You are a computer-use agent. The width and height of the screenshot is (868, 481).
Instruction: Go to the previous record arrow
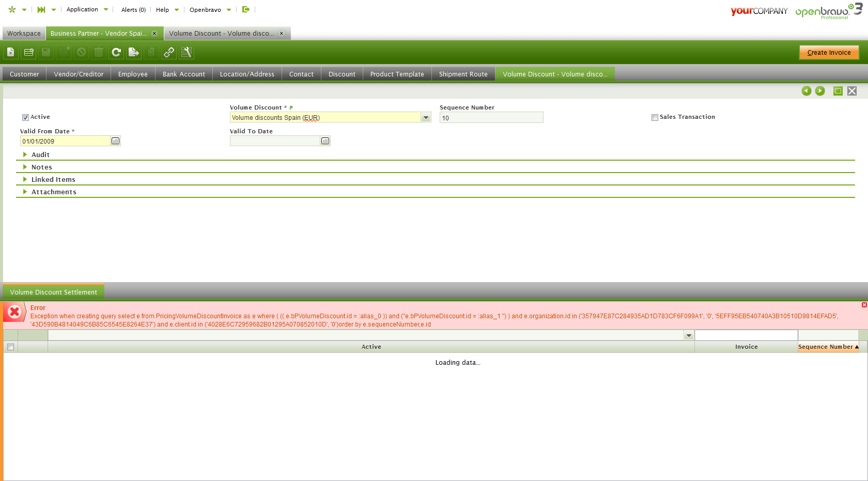(x=807, y=91)
